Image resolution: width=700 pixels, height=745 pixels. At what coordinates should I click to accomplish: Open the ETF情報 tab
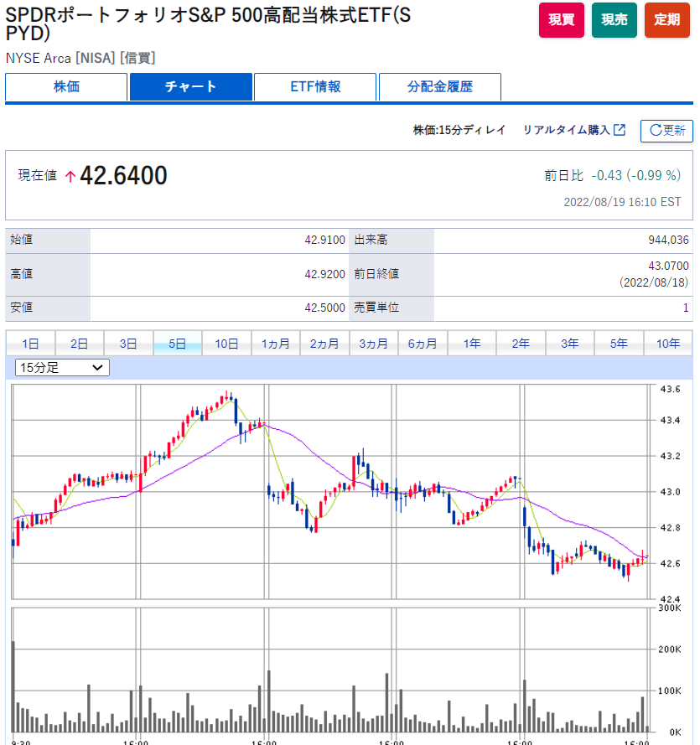click(315, 87)
